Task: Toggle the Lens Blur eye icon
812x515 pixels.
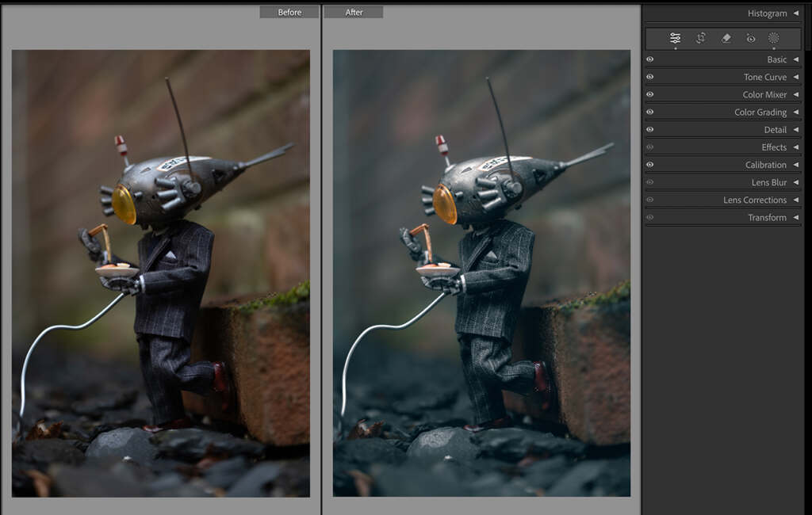Action: 650,183
